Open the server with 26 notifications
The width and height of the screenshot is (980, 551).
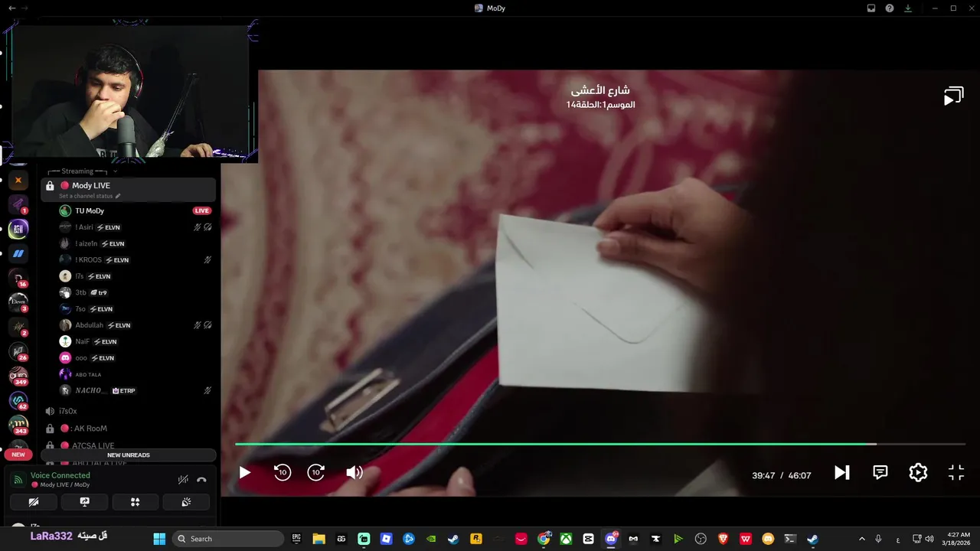tap(18, 352)
